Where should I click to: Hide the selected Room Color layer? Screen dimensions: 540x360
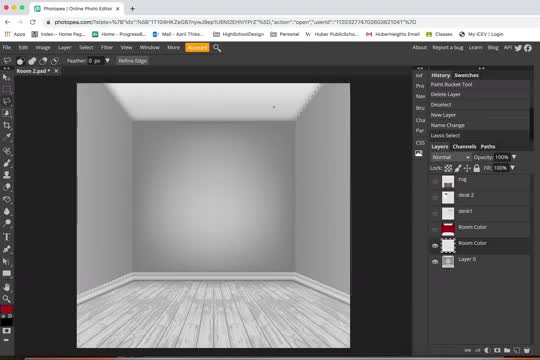[435, 246]
